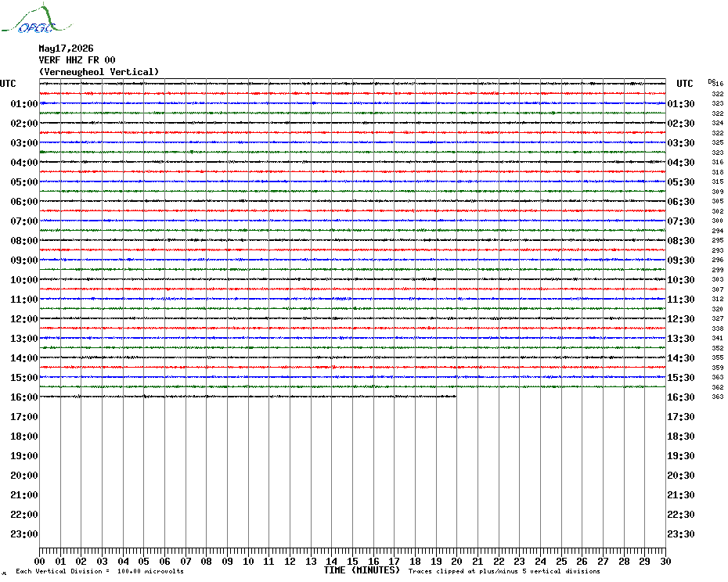Click the 12:30 label on the right
The image size is (728, 582).
pos(681,319)
